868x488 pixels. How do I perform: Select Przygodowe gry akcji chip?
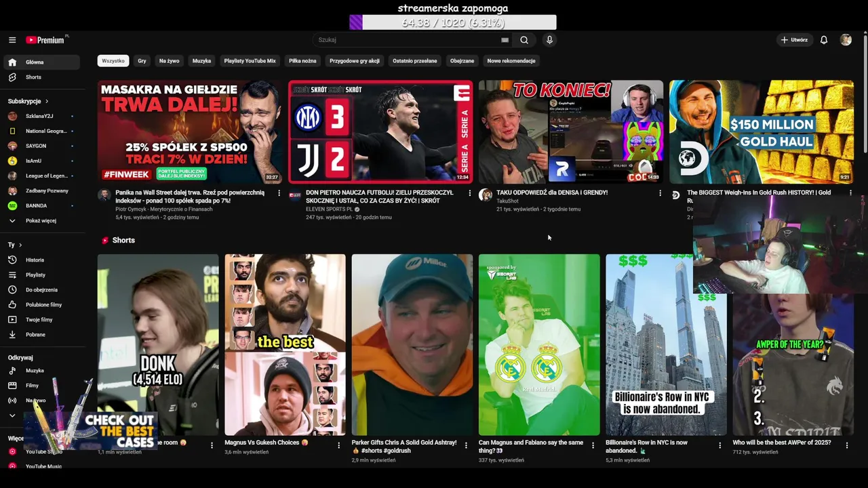pos(355,61)
